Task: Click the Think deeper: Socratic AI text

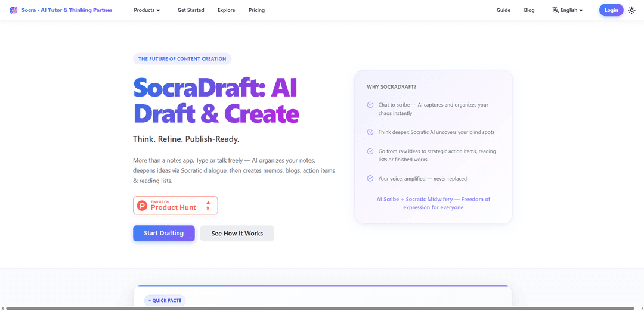Action: [x=436, y=132]
